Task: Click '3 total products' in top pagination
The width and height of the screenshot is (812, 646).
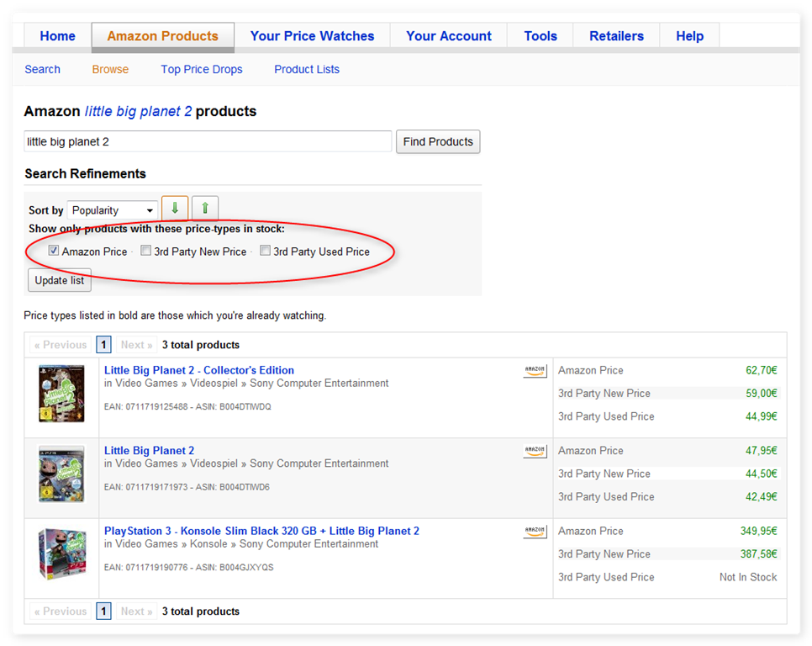Action: point(201,345)
